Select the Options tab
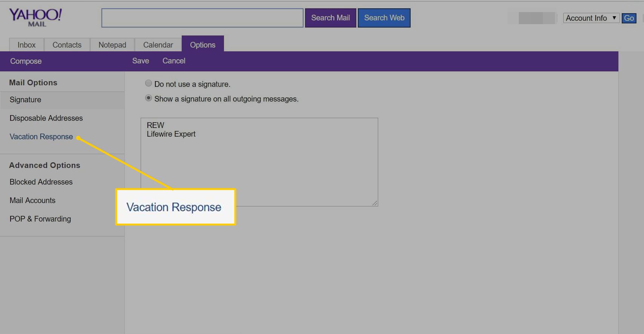 tap(202, 45)
